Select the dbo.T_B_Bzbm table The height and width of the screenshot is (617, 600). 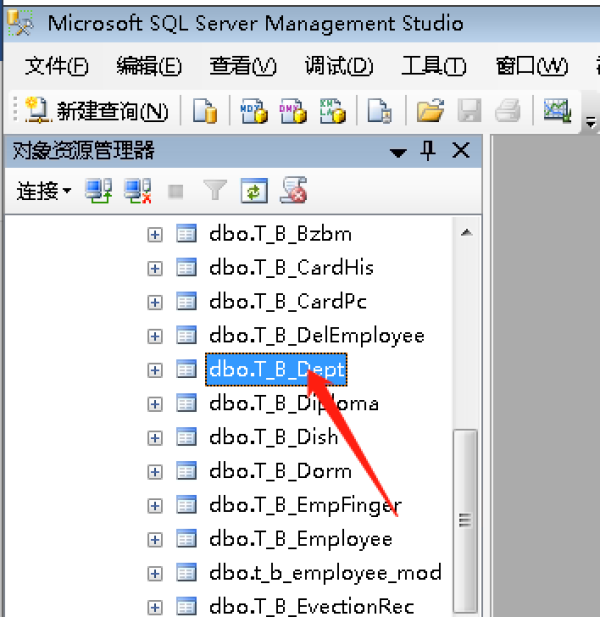click(x=280, y=235)
